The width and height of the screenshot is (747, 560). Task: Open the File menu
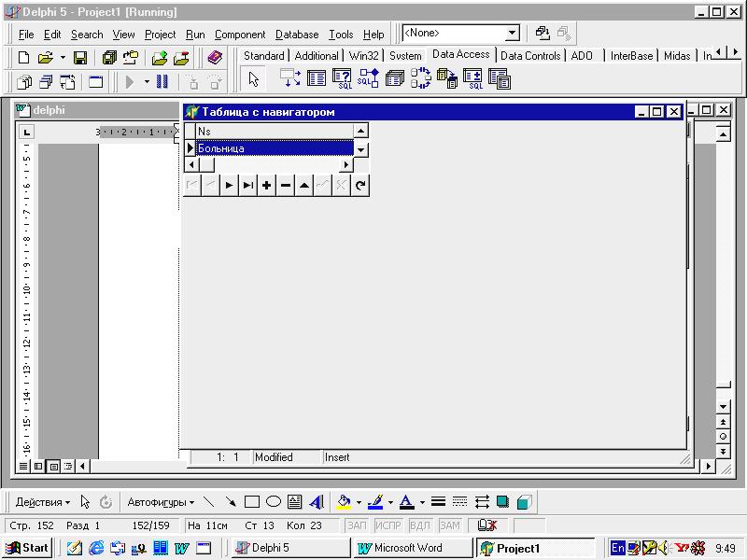(x=26, y=35)
